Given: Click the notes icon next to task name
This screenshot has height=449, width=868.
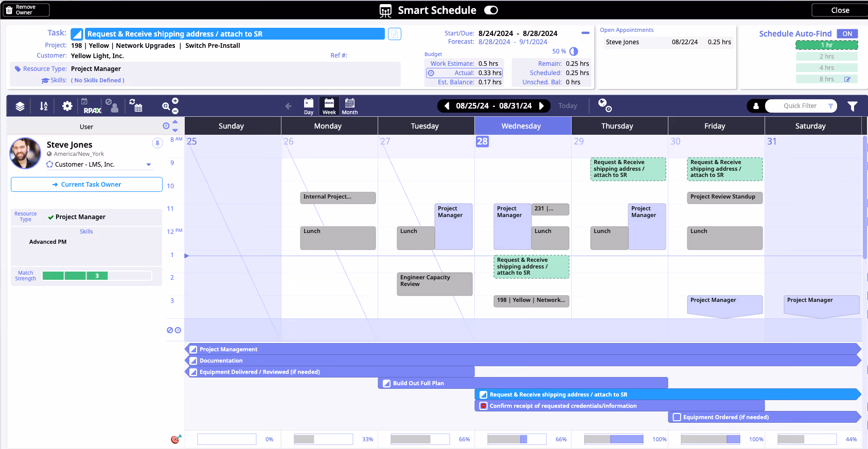Looking at the screenshot, I should (395, 34).
